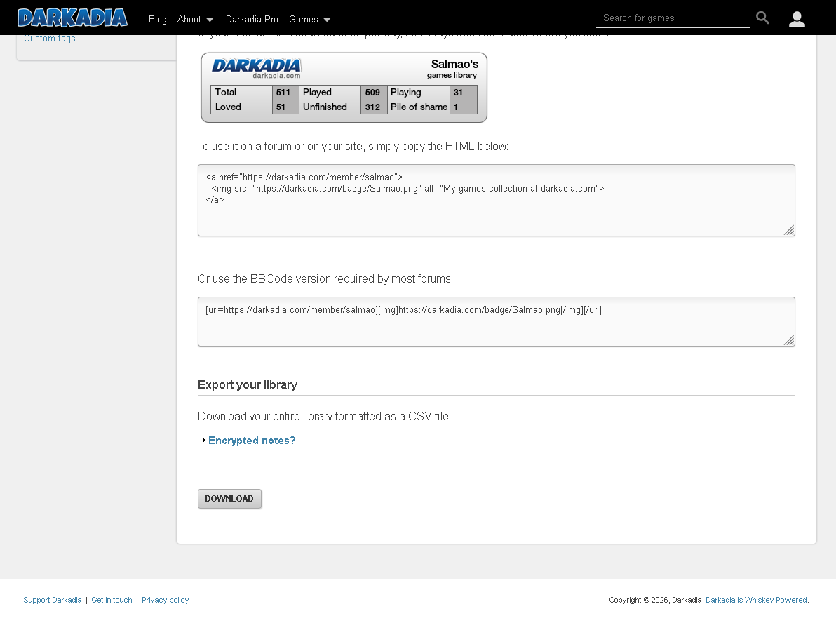Click the 'Unfinished' badge label
Image resolution: width=836 pixels, height=644 pixels.
click(x=325, y=107)
